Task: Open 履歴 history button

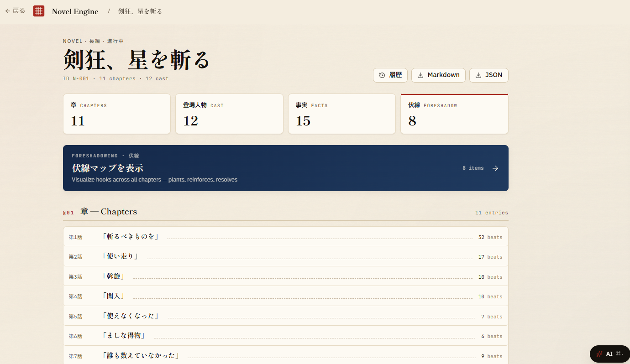Action: [390, 75]
